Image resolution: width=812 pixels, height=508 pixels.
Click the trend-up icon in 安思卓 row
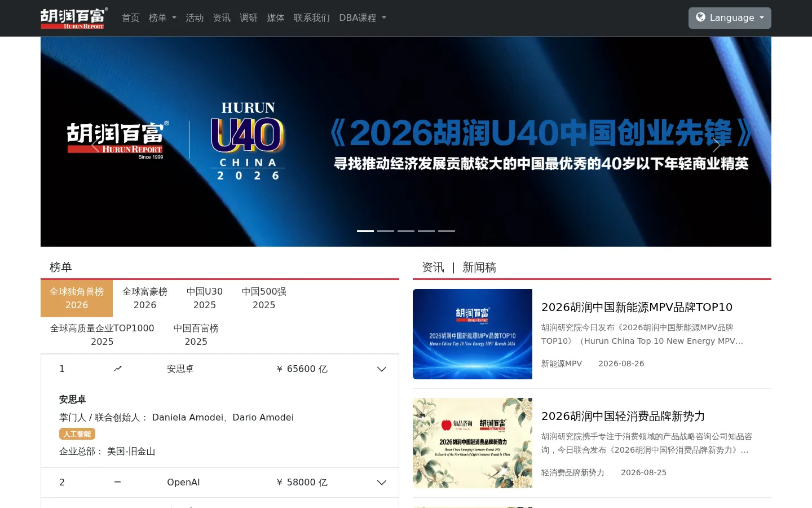coord(118,369)
